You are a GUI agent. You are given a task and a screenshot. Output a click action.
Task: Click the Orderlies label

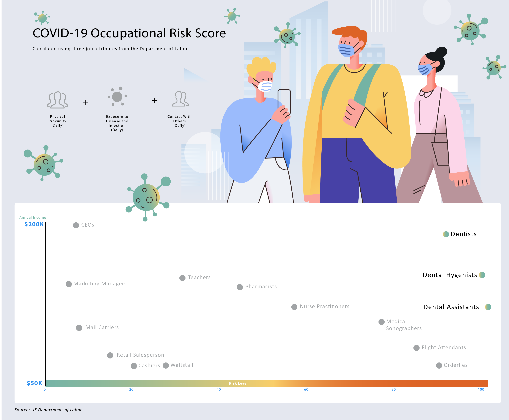click(455, 365)
